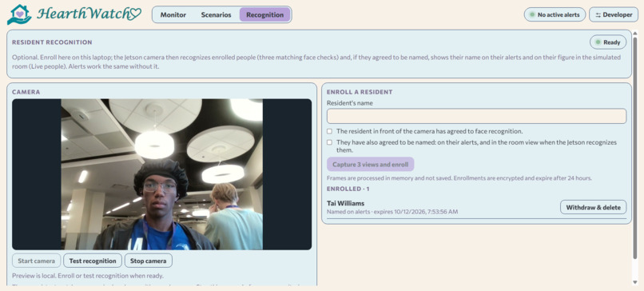Click the Frames are processed in memory note
Image resolution: width=644 pixels, height=291 pixels.
coord(459,178)
